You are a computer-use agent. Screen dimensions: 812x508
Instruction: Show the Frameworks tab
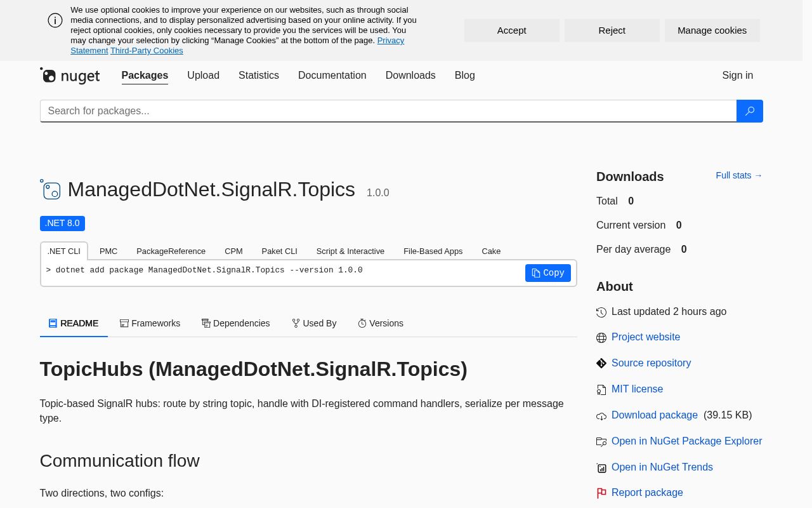(150, 323)
